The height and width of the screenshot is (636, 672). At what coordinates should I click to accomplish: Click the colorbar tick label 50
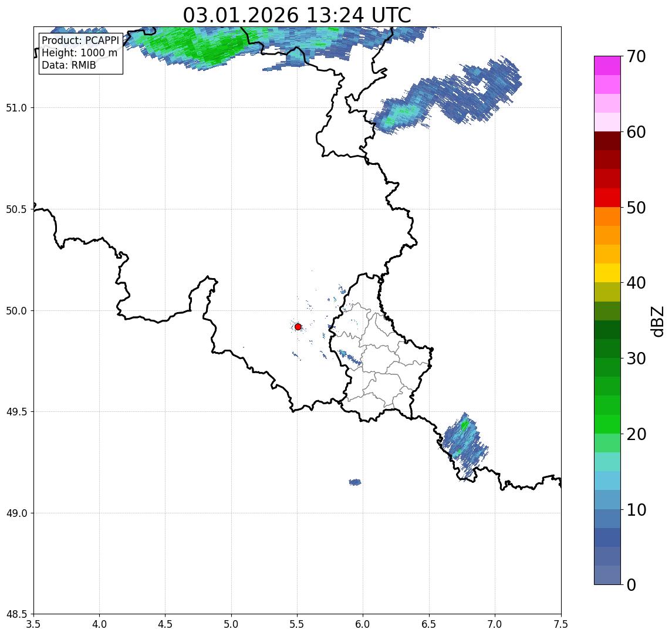(x=636, y=208)
